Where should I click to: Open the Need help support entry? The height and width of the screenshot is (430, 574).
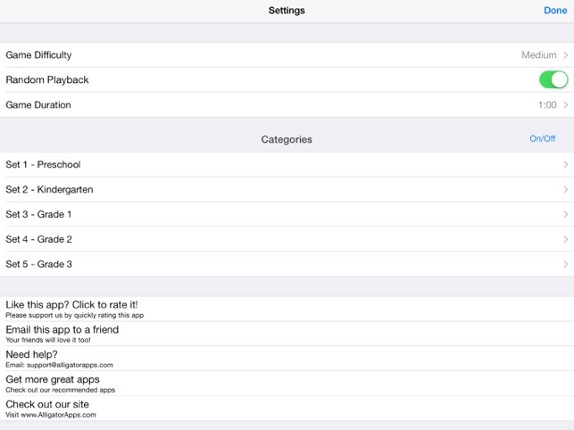pos(287,359)
